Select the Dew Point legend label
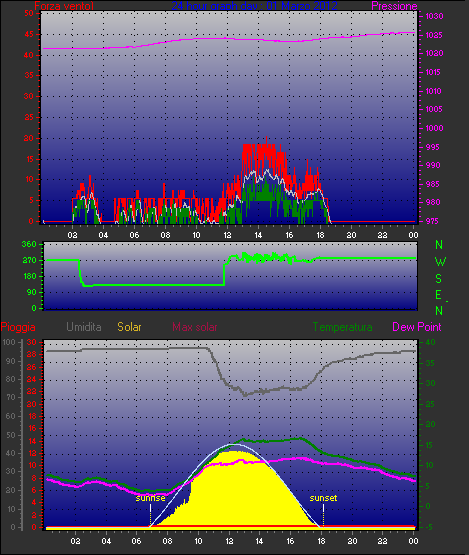The height and width of the screenshot is (555, 469). (x=417, y=327)
